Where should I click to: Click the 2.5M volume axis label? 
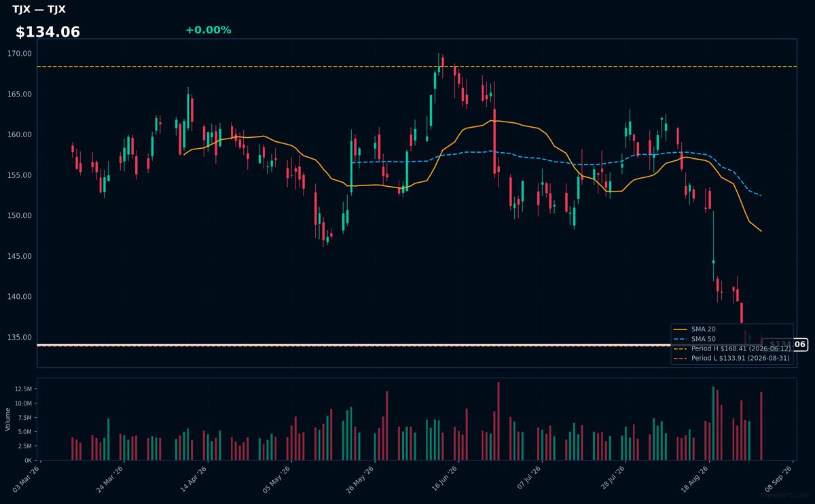click(x=24, y=446)
